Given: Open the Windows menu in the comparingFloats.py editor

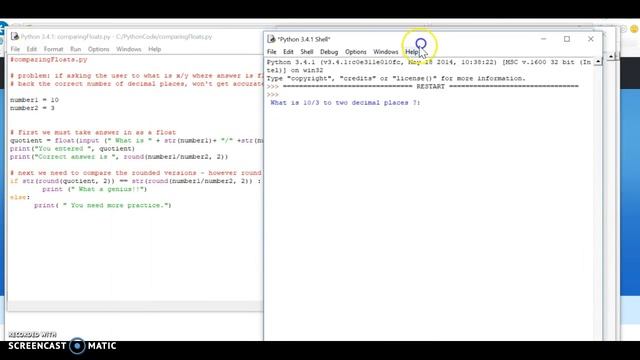Looking at the screenshot, I should 129,49.
